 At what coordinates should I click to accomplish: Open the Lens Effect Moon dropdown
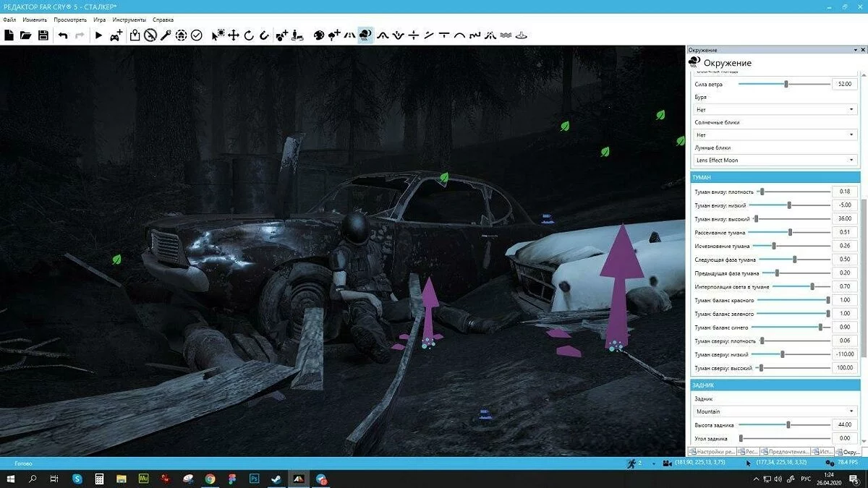775,160
